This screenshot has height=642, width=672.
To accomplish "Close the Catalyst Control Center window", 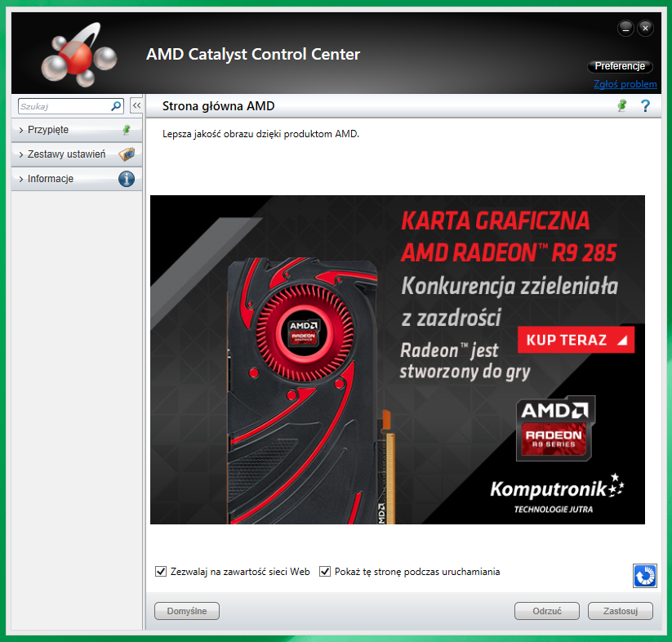I will [x=645, y=29].
